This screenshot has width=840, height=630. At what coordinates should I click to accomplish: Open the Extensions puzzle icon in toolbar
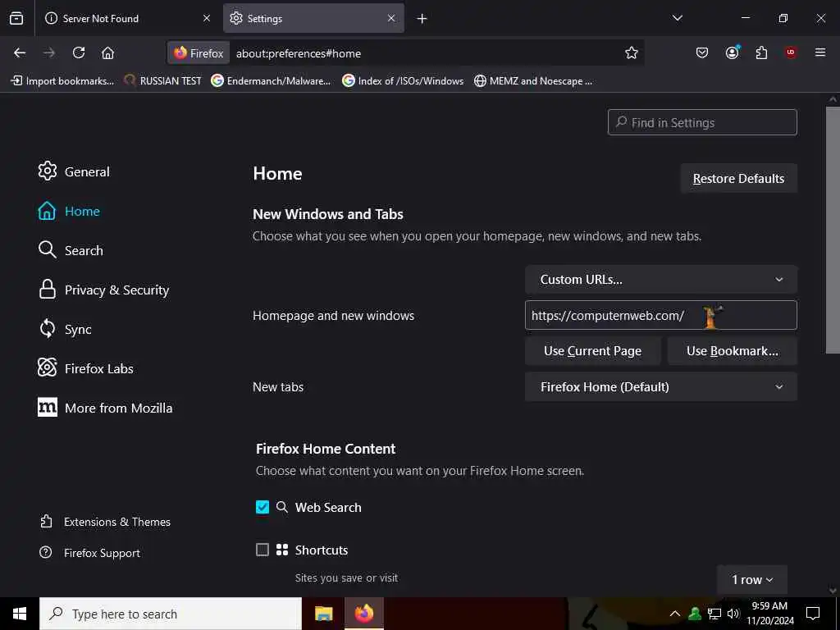click(761, 52)
